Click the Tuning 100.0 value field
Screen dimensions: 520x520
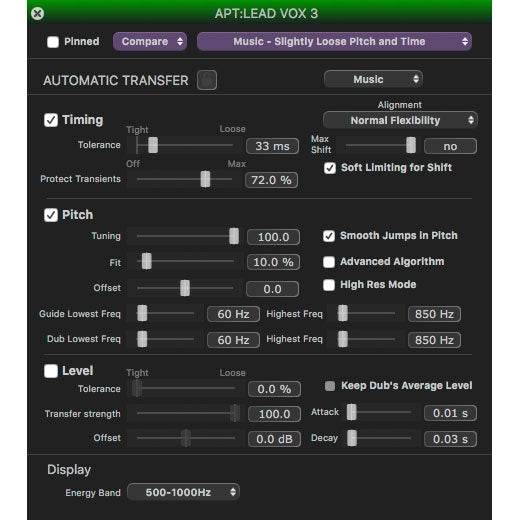tap(273, 237)
